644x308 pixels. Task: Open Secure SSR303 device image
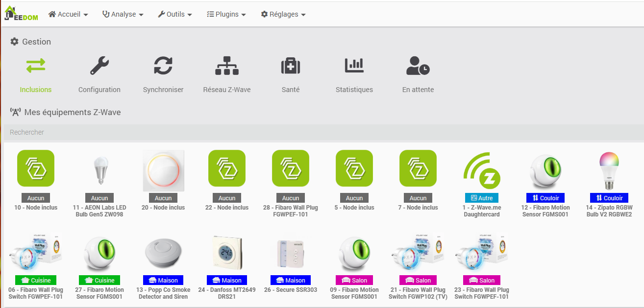click(x=291, y=253)
